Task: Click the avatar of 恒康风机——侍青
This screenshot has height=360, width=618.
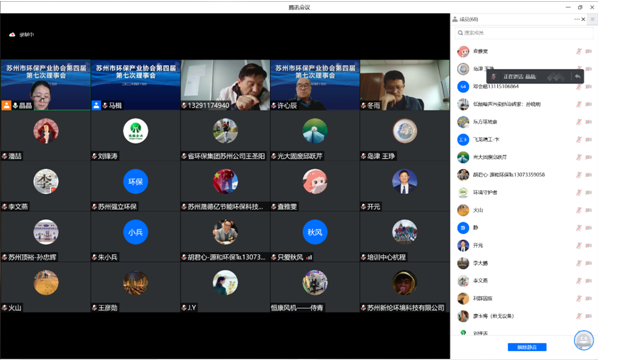Action: [x=315, y=282]
